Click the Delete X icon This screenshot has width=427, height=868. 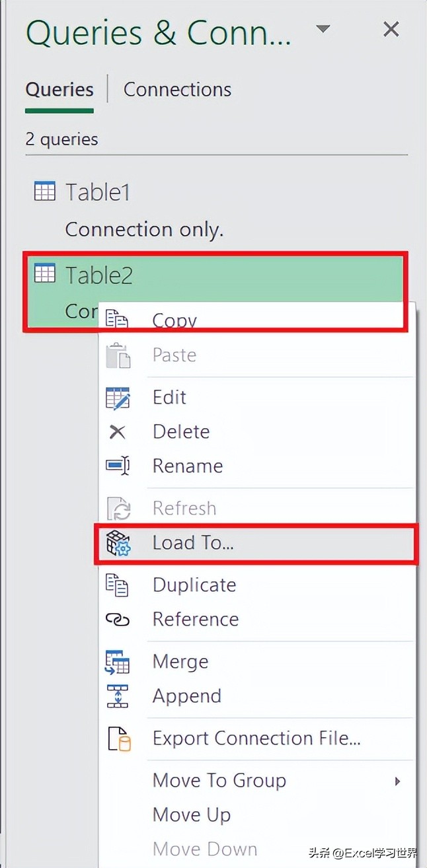coord(117,432)
